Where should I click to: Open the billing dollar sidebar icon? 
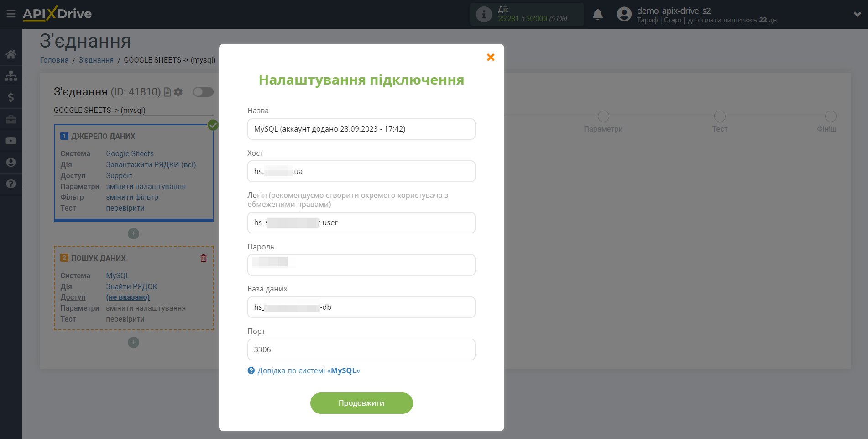tap(11, 97)
